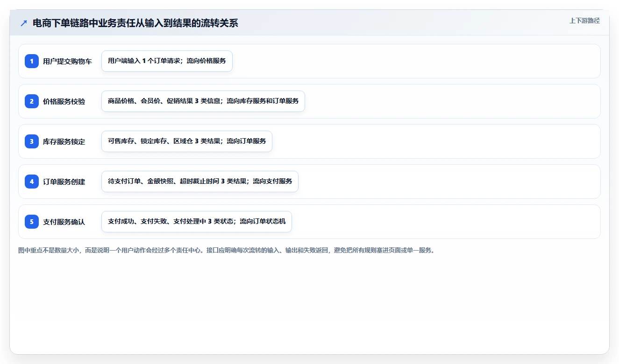
Task: Click the footnote starting 图中重点不是数量大小
Action: 228,251
